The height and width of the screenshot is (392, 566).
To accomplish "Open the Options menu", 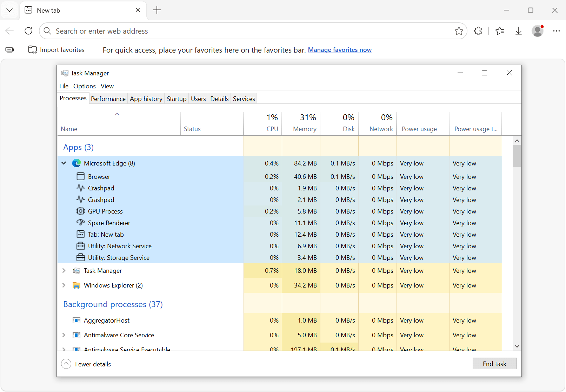I will coord(85,86).
